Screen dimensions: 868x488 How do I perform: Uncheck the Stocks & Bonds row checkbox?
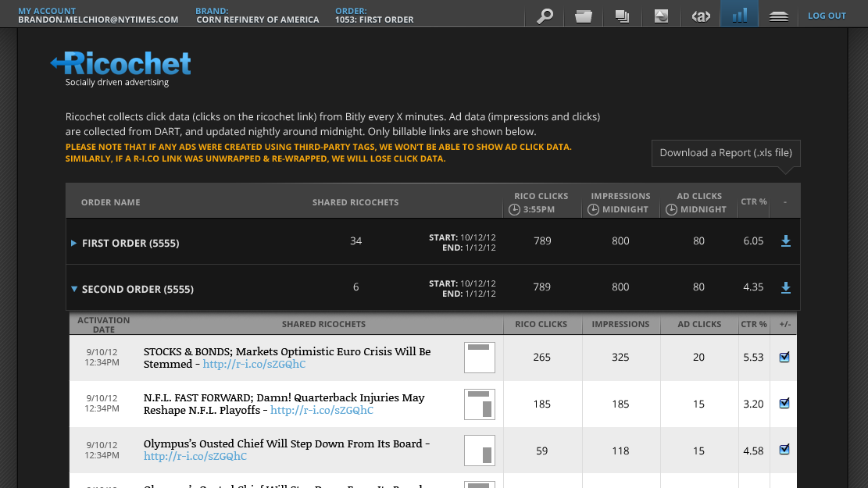[784, 357]
